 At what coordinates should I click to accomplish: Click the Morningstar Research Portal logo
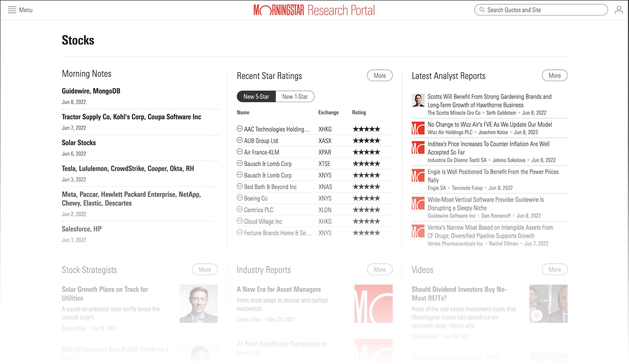(314, 10)
